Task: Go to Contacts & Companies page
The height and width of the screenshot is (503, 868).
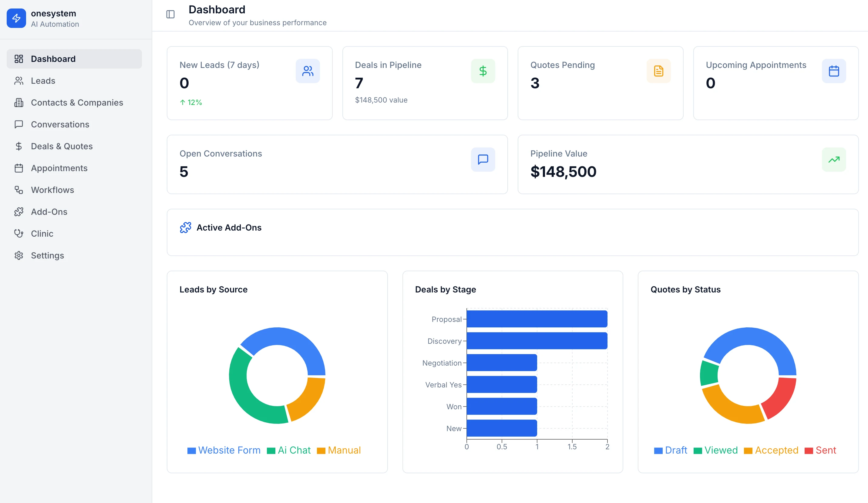Action: (x=77, y=103)
